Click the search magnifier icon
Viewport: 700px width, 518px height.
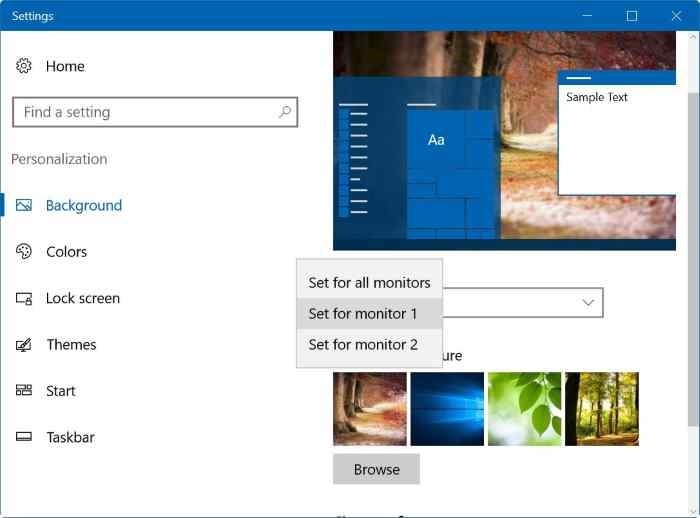tap(284, 111)
